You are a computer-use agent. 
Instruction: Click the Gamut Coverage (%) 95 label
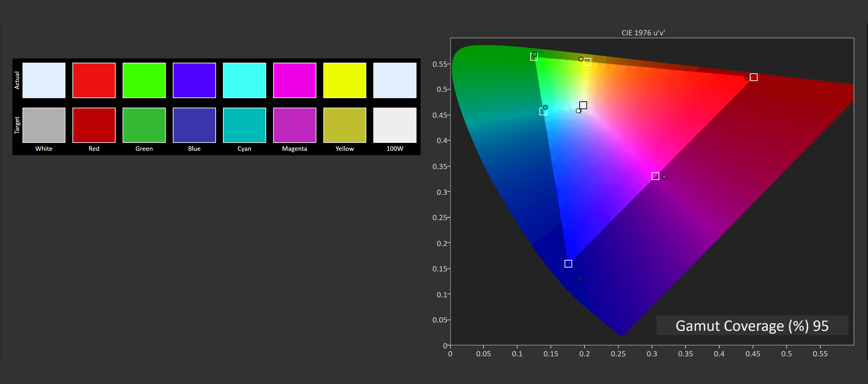coord(752,325)
